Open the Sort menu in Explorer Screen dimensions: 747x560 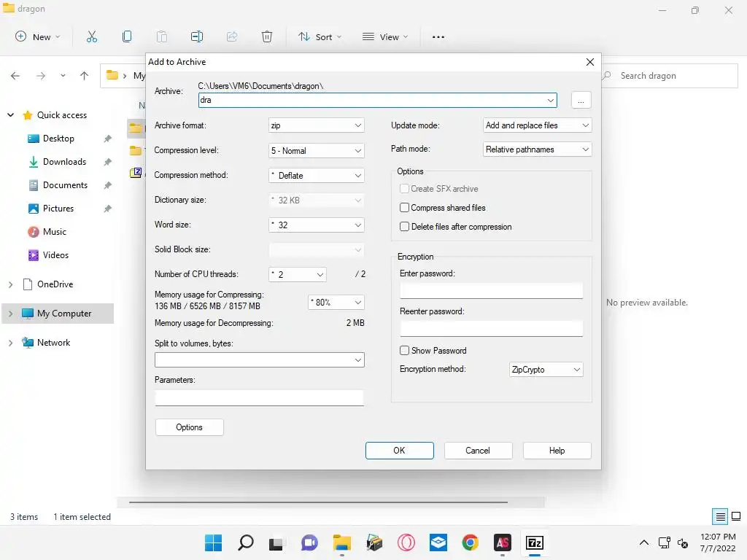coord(320,36)
